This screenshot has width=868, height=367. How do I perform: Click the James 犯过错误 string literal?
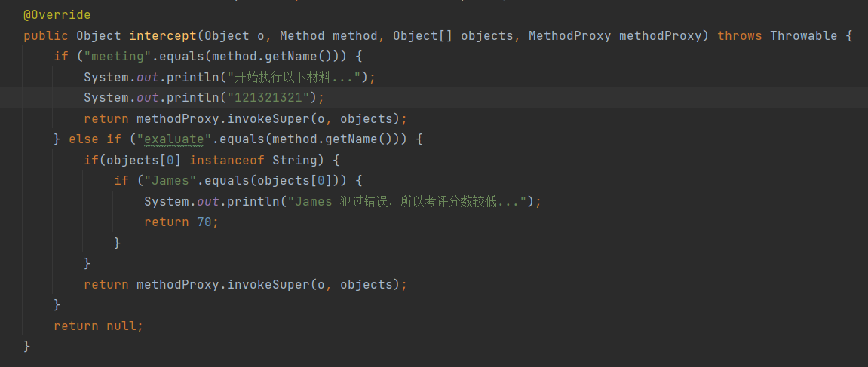403,202
